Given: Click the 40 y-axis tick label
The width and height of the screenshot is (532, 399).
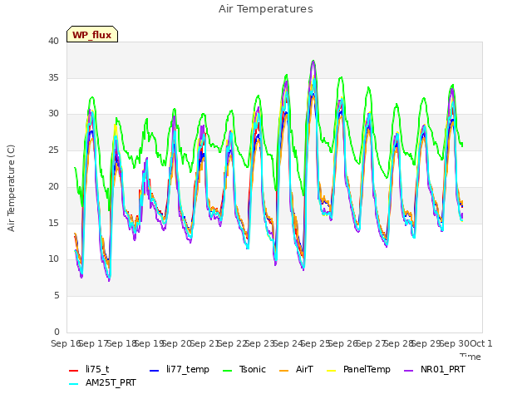Looking at the screenshot, I should [53, 41].
